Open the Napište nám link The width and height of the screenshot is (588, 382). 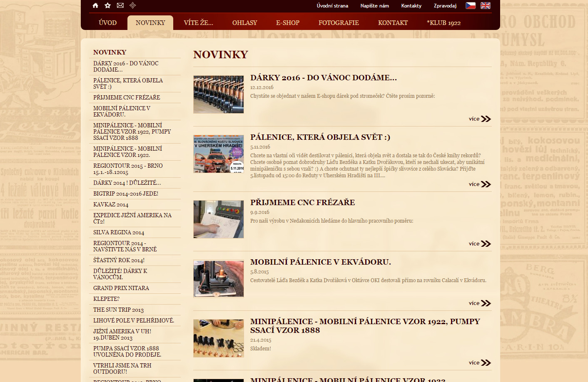pyautogui.click(x=375, y=6)
